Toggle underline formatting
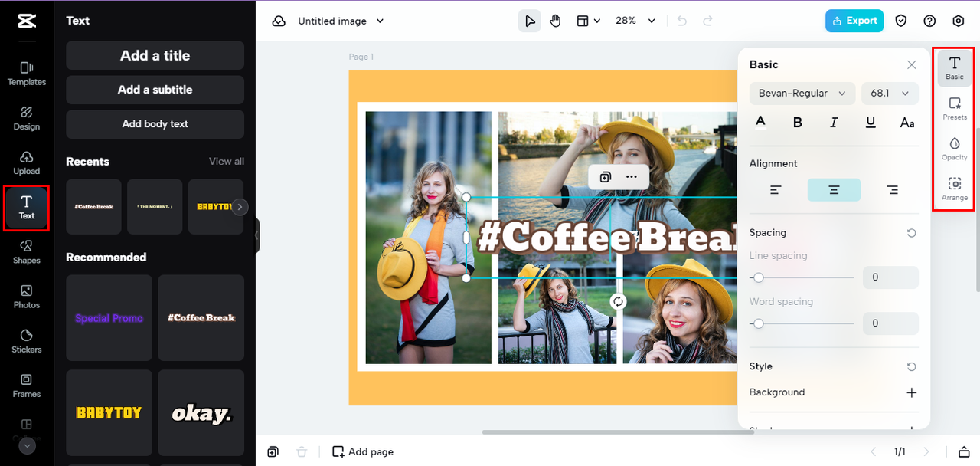The width and height of the screenshot is (980, 466). (871, 122)
